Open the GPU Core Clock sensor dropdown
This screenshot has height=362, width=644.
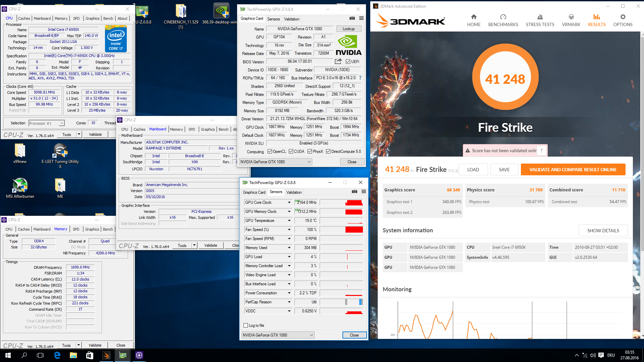(289, 202)
